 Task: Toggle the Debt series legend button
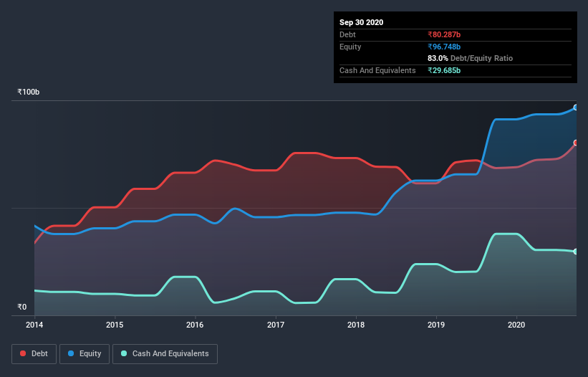pos(34,354)
